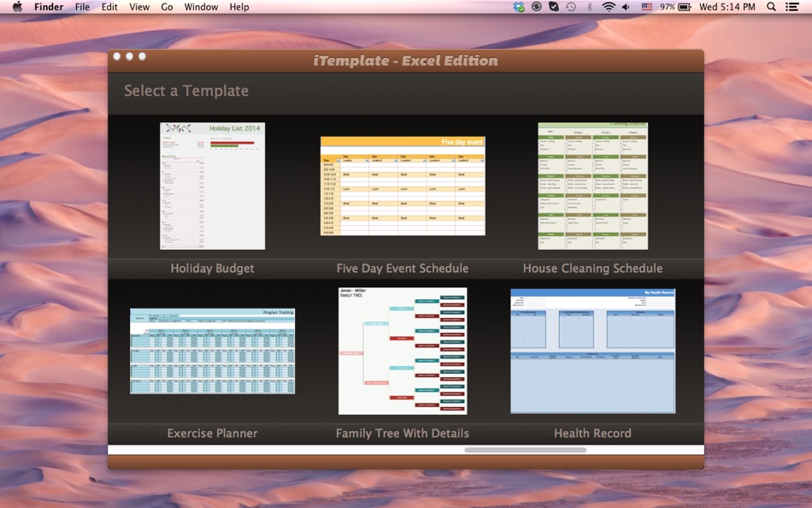Open the Window menu
Image resolution: width=812 pixels, height=508 pixels.
point(201,7)
